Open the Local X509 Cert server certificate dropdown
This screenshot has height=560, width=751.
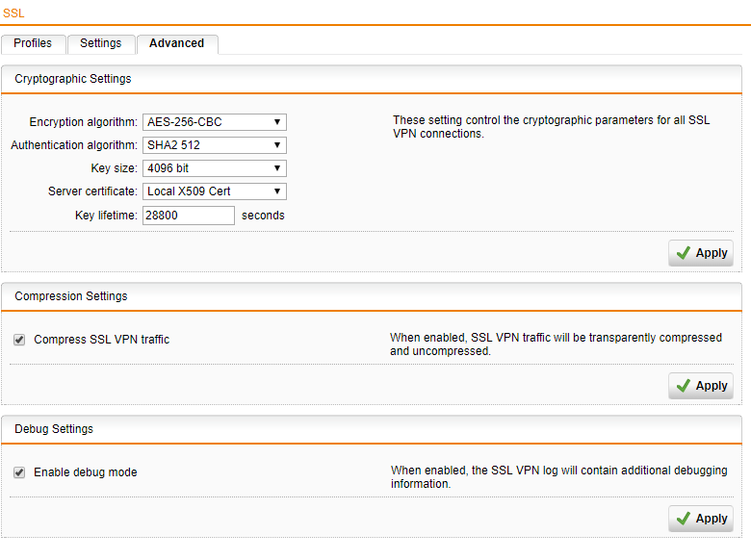pos(215,191)
